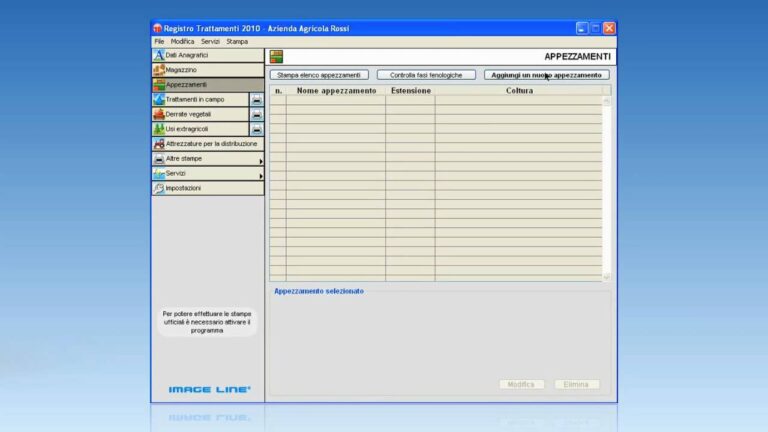Click Stampa elenco appezzamenti button
Image resolution: width=768 pixels, height=432 pixels.
pyautogui.click(x=319, y=75)
